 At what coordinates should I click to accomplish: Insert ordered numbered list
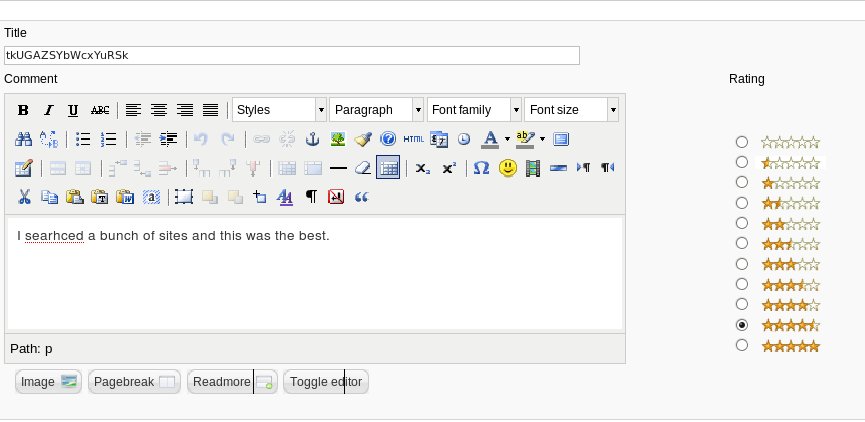coord(109,139)
